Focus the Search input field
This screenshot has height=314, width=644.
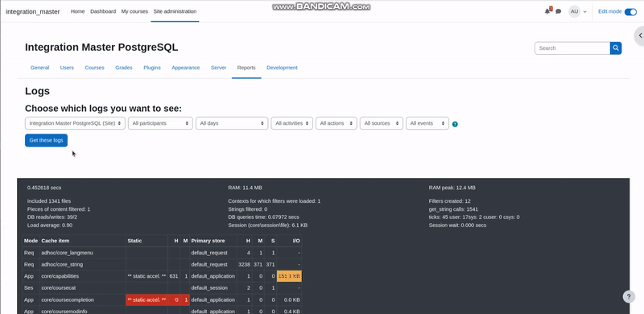tap(572, 48)
